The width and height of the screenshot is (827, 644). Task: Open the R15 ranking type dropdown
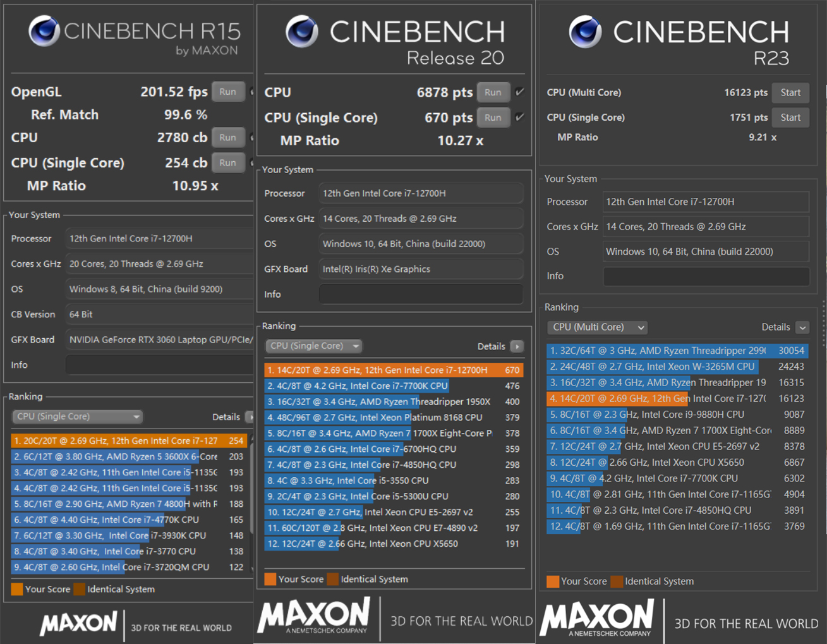coord(77,416)
